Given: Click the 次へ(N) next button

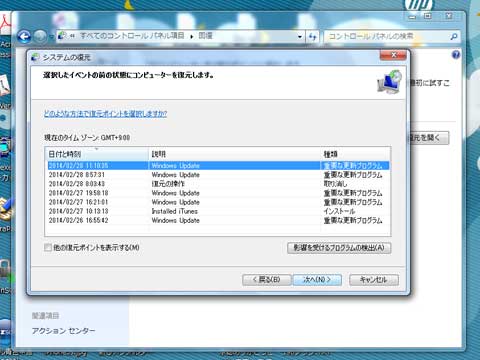Looking at the screenshot, I should pos(317,280).
